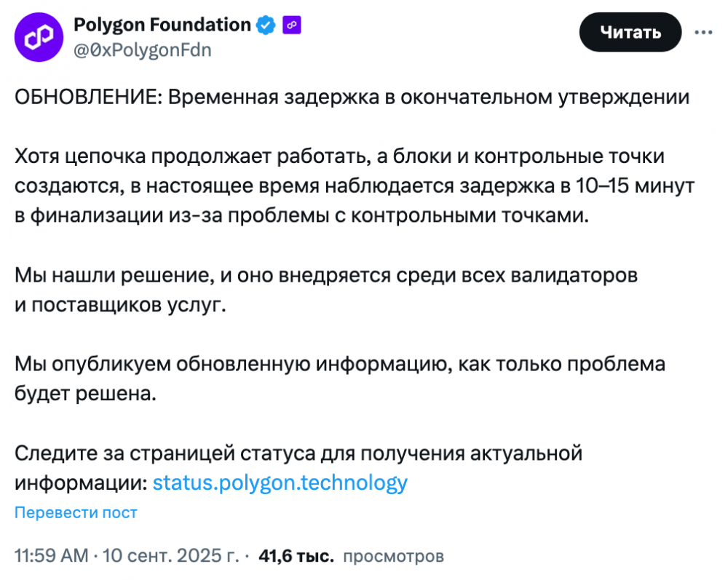Click the 11:59 AM timestamp
The width and height of the screenshot is (728, 580).
pos(51,555)
